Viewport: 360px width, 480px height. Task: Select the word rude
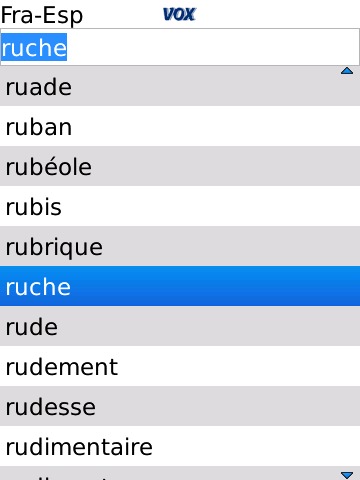[x=180, y=326]
